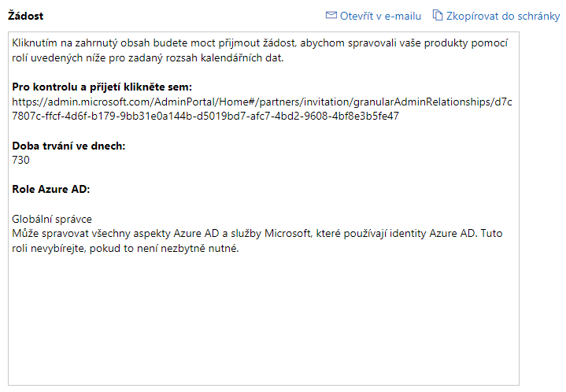Click the admin.microsoft.com invitation URL line
Image resolution: width=566 pixels, height=392 pixels.
pos(262,102)
